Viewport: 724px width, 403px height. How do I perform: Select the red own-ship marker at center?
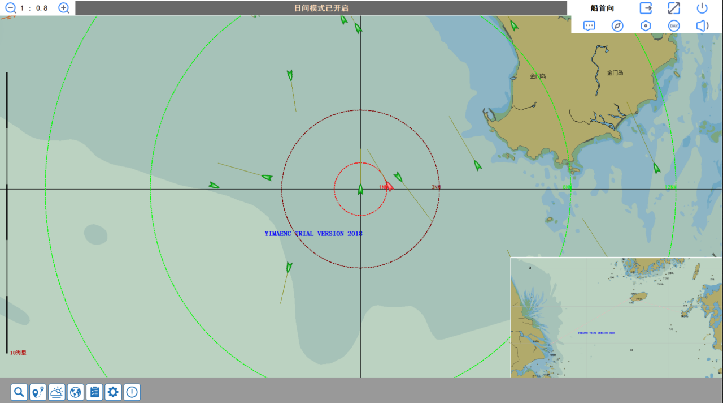click(388, 187)
